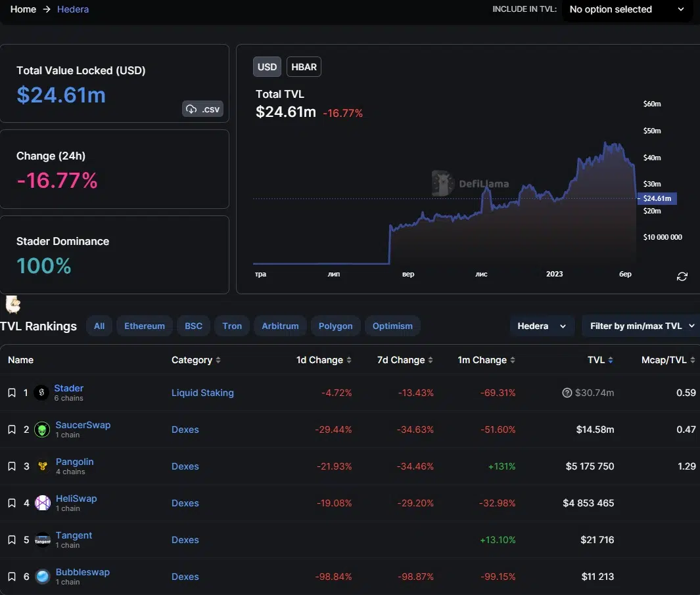Click the Stader Dominance 100% value
Image resolution: width=700 pixels, height=595 pixels.
[x=44, y=266]
